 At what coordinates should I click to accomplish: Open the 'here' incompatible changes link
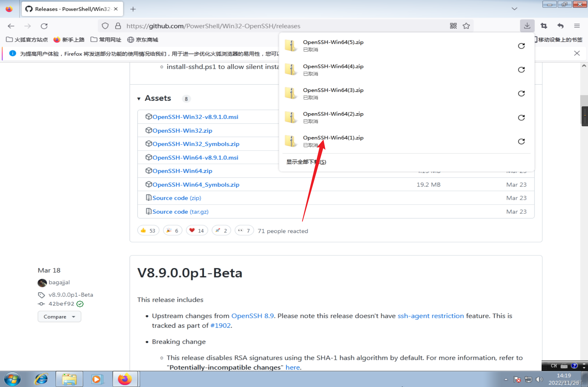pos(293,367)
